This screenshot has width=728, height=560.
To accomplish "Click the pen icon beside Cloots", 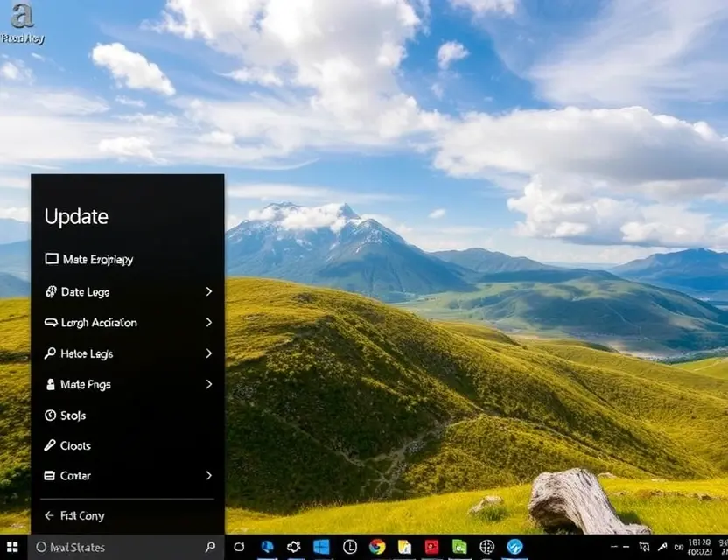I will [50, 445].
